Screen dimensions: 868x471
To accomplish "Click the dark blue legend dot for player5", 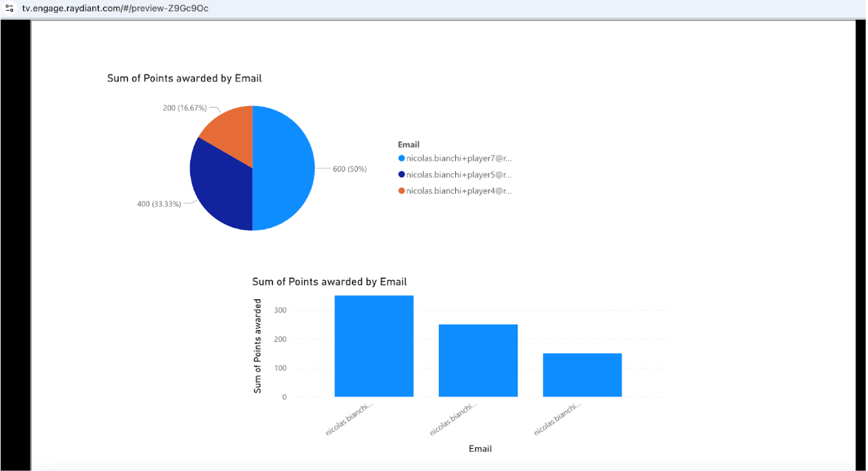I will (x=401, y=175).
